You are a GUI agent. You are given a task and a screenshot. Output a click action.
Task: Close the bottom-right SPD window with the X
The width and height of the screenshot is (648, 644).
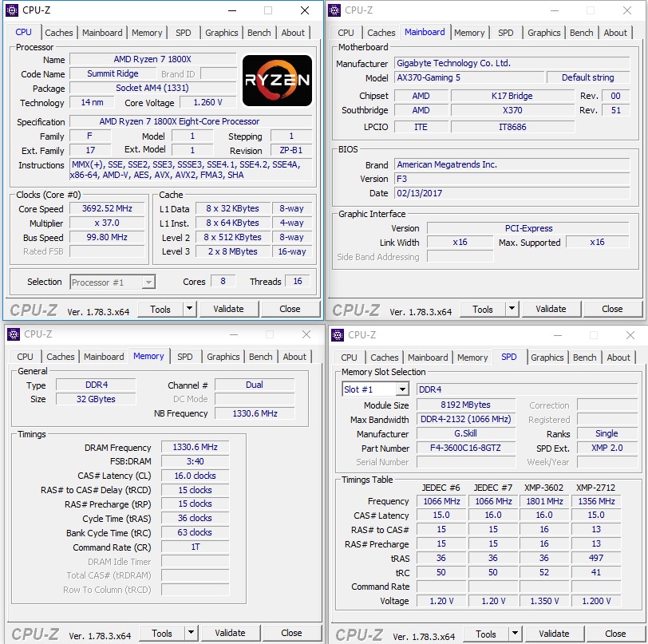tap(630, 334)
